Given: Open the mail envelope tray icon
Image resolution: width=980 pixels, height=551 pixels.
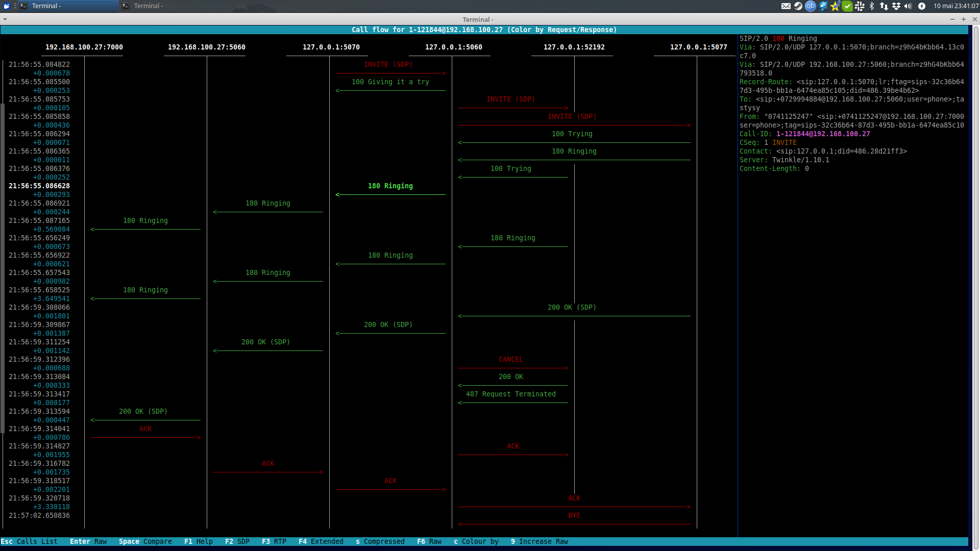Looking at the screenshot, I should pyautogui.click(x=786, y=6).
